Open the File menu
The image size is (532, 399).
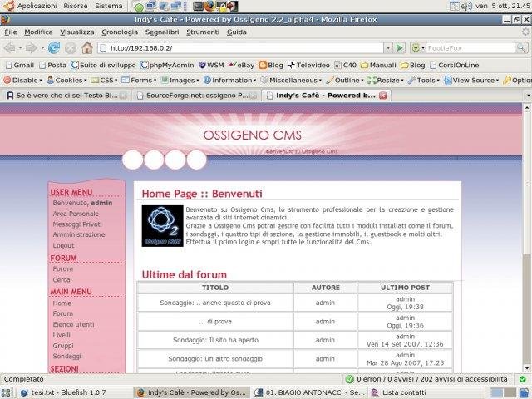pos(11,32)
